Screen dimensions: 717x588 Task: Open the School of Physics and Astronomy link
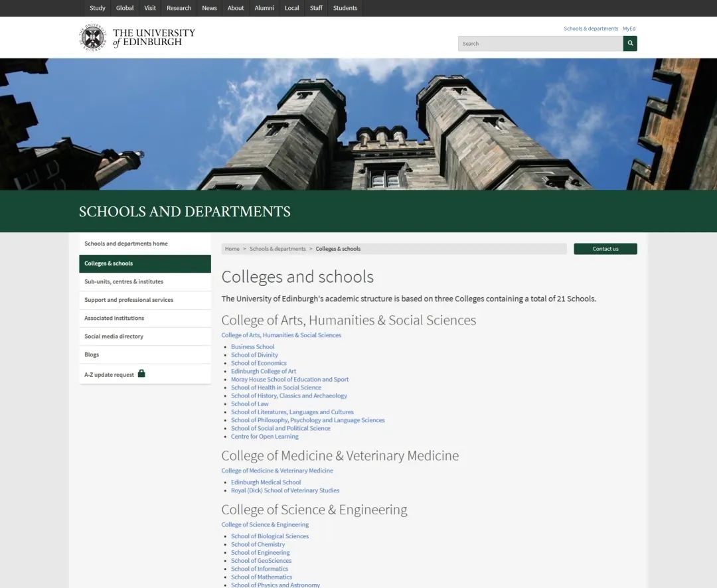click(x=276, y=585)
